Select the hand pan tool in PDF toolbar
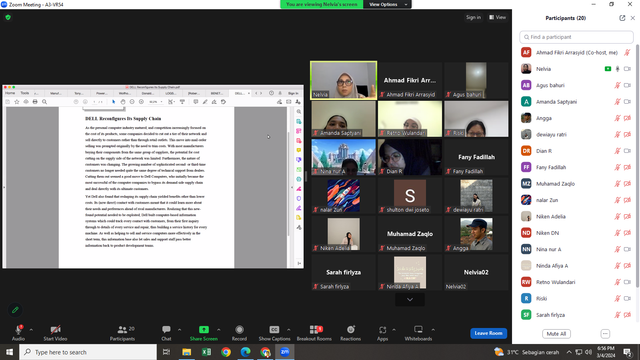Screen dimensions: 640x360 point(123,102)
